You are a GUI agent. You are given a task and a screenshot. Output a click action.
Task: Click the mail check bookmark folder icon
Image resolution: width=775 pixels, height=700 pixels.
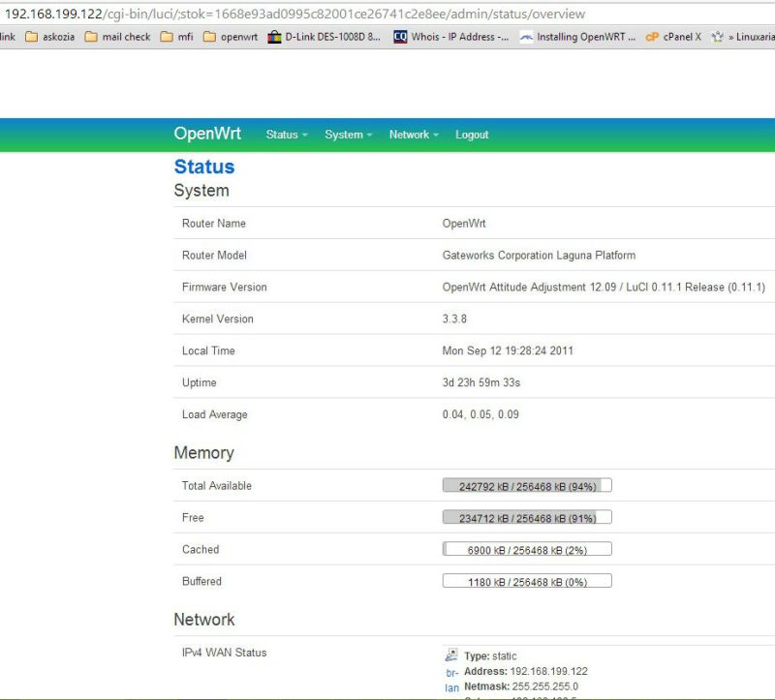point(91,37)
